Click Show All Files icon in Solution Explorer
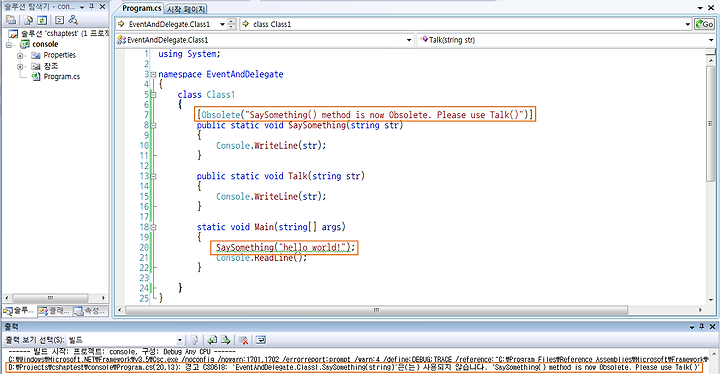 28,20
